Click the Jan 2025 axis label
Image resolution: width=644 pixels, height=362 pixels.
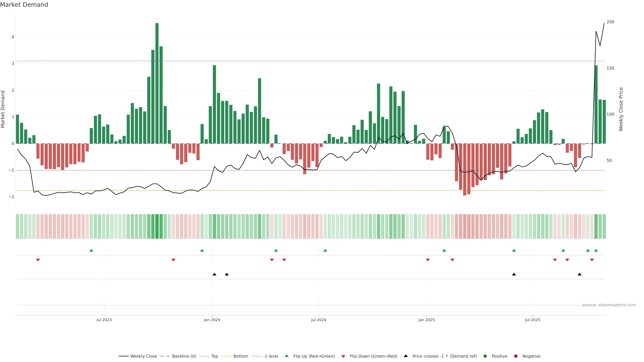coord(426,320)
